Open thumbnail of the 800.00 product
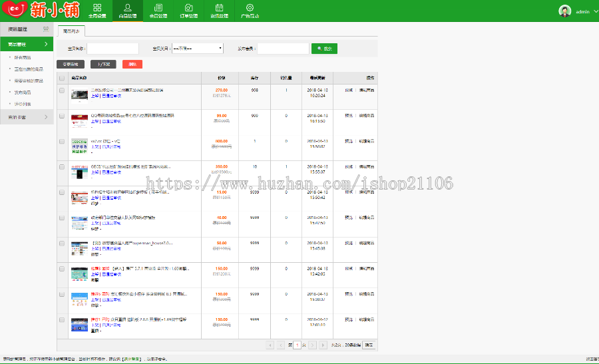The image size is (599, 364). coord(79,146)
